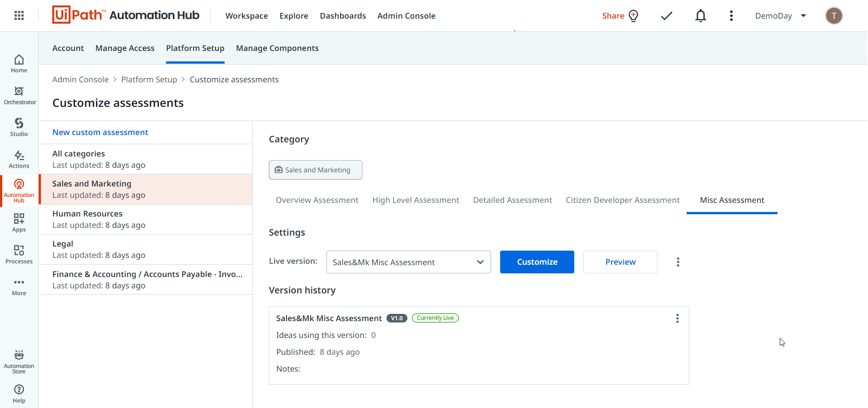Image resolution: width=868 pixels, height=408 pixels.
Task: Open Help in the sidebar
Action: (x=19, y=394)
